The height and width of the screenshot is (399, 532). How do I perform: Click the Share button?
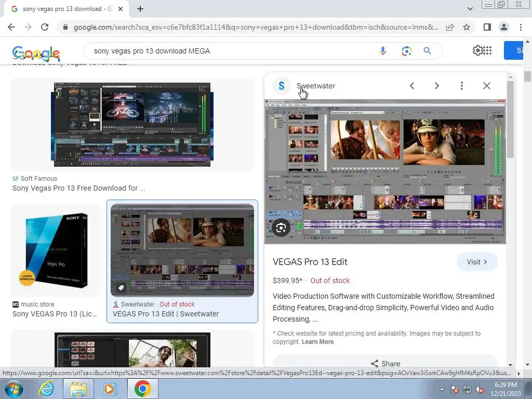click(385, 363)
